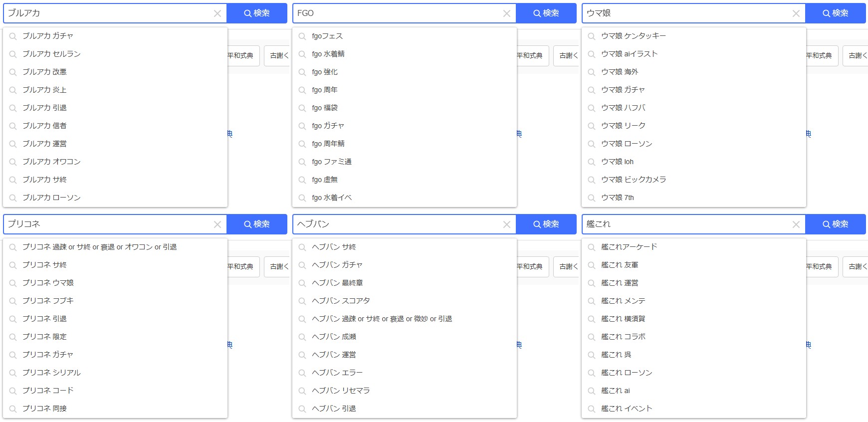Choose the suggestion ウマ娘 ハフバ
The width and height of the screenshot is (868, 422).
coord(694,108)
